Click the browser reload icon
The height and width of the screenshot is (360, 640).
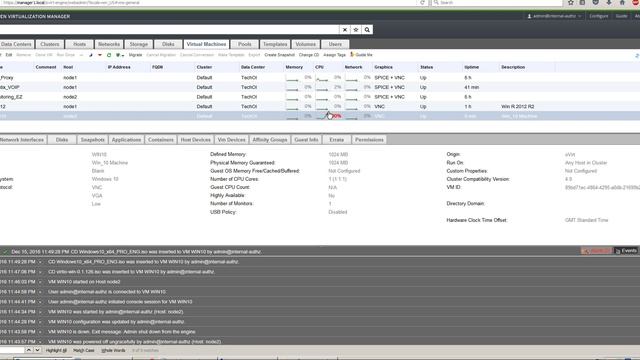(x=422, y=2)
